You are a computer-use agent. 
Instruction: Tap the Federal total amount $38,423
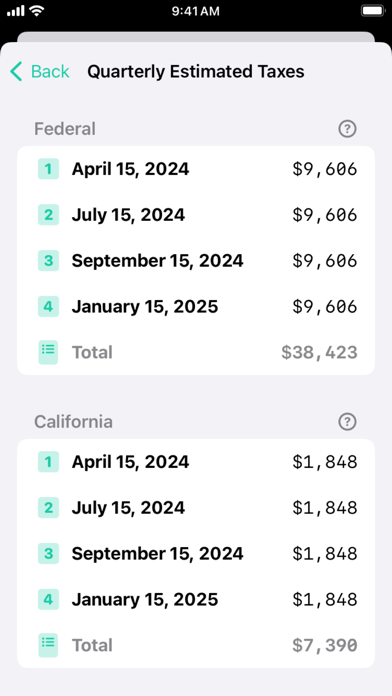[319, 352]
